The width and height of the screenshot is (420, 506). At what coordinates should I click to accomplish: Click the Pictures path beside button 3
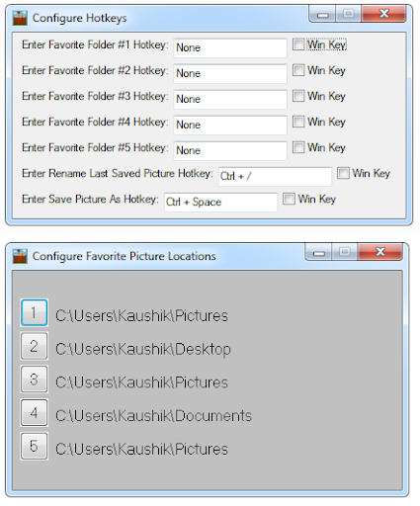click(141, 382)
